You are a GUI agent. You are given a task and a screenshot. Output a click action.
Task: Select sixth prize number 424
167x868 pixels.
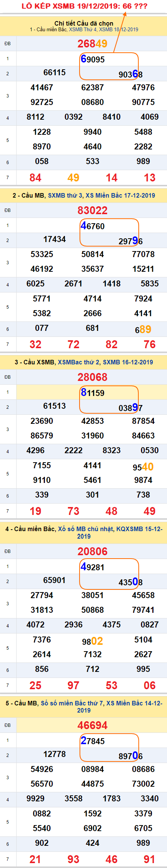92,843
